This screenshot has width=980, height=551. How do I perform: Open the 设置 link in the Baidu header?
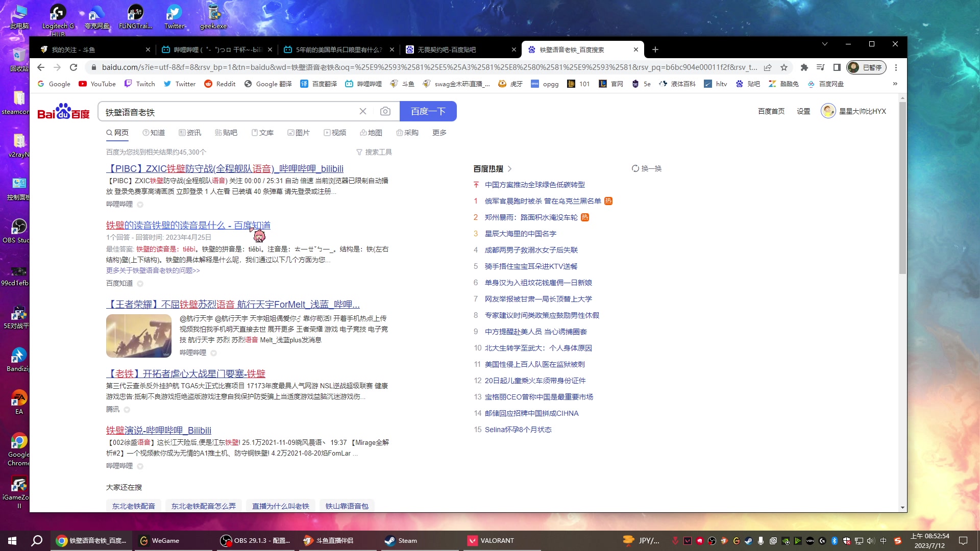(x=803, y=111)
